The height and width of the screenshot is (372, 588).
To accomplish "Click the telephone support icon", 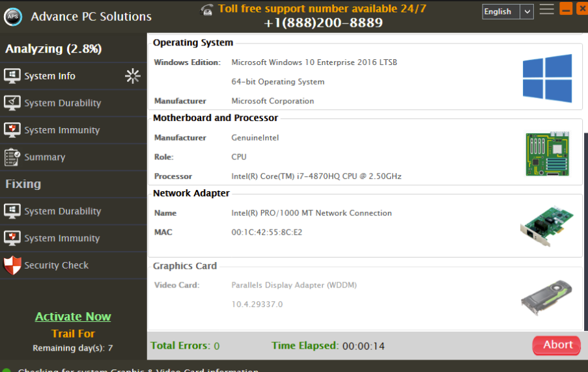I will tap(206, 10).
